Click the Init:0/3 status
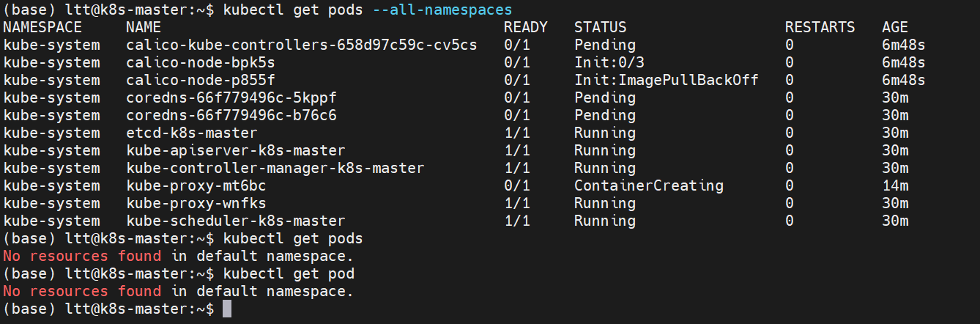 point(609,62)
